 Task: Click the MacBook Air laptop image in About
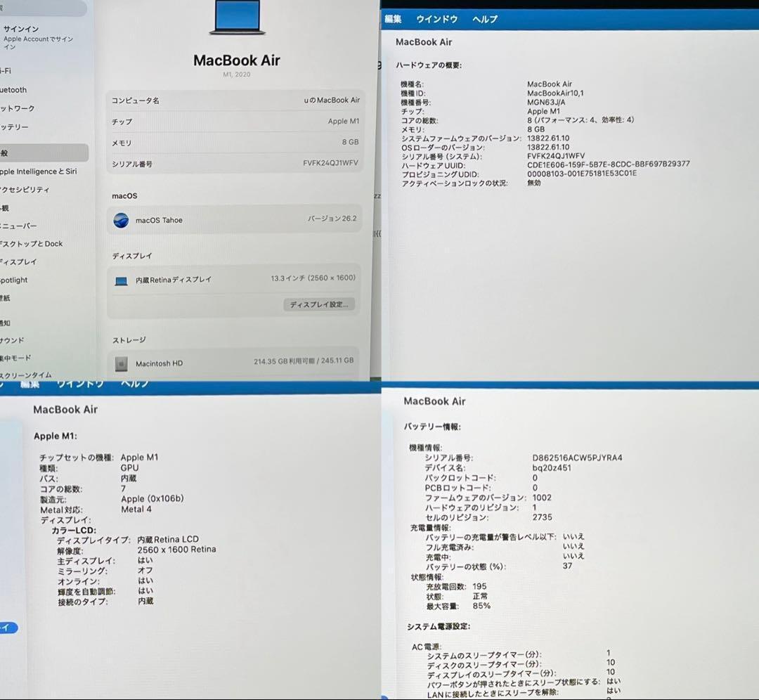[238, 18]
